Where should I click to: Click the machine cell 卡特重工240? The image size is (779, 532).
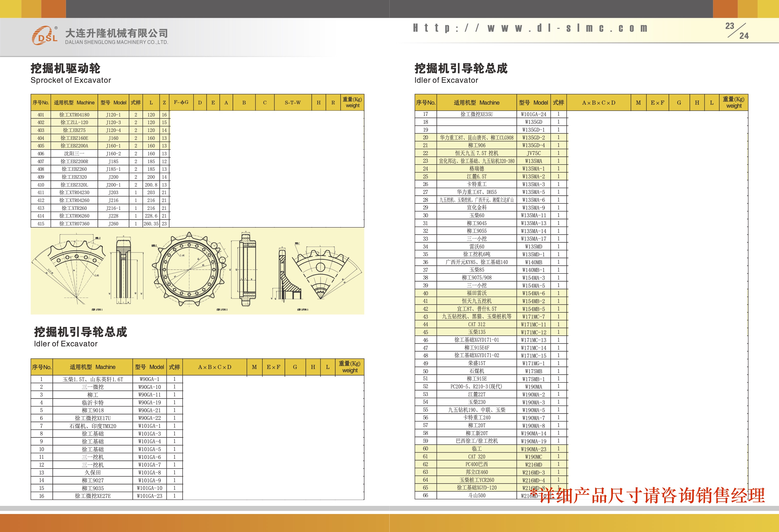point(477,418)
